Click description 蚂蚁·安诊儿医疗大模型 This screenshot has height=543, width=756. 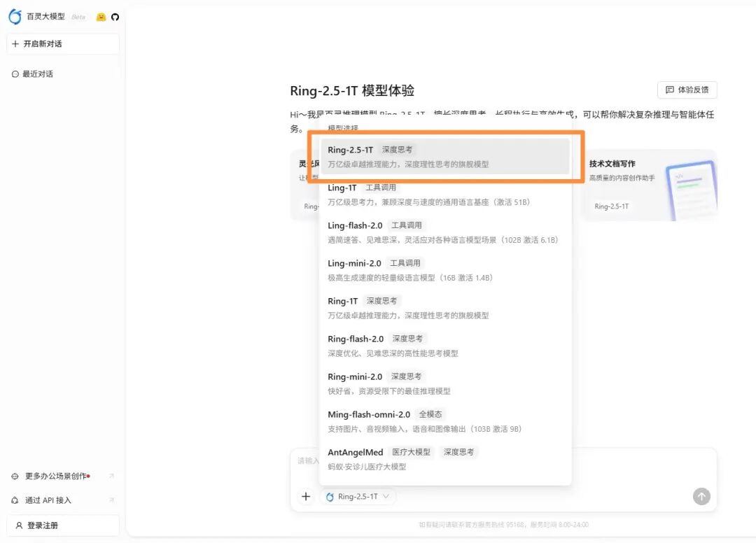(367, 467)
